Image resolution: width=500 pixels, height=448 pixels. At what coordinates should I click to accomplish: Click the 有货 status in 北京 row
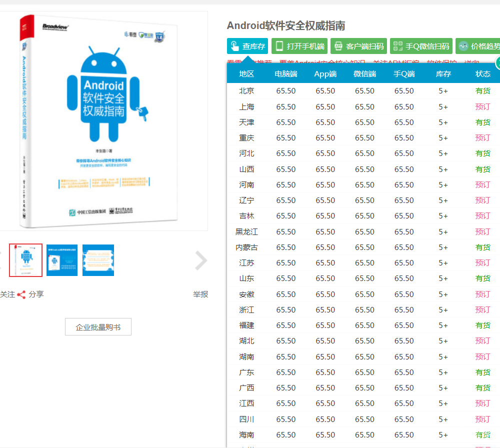tap(483, 91)
